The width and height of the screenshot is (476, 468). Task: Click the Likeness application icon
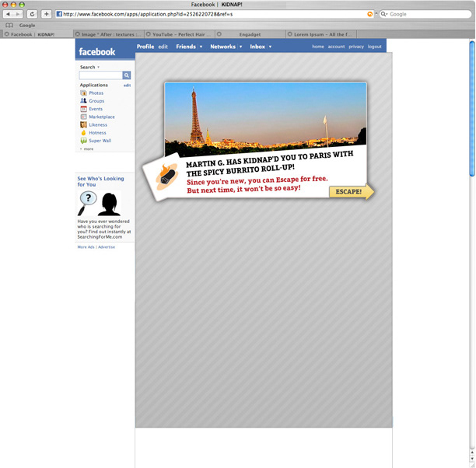(83, 124)
